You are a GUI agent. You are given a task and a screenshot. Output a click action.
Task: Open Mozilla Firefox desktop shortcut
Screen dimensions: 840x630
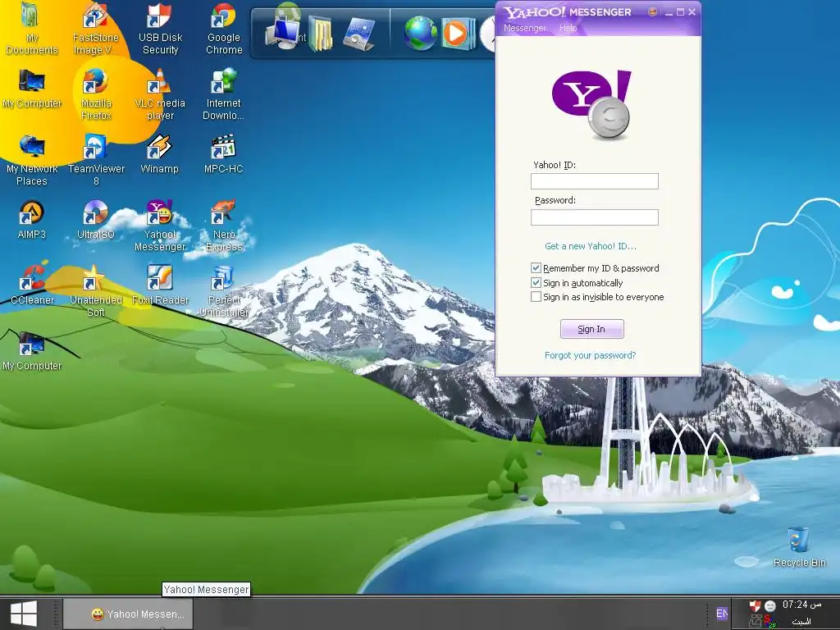pos(95,94)
